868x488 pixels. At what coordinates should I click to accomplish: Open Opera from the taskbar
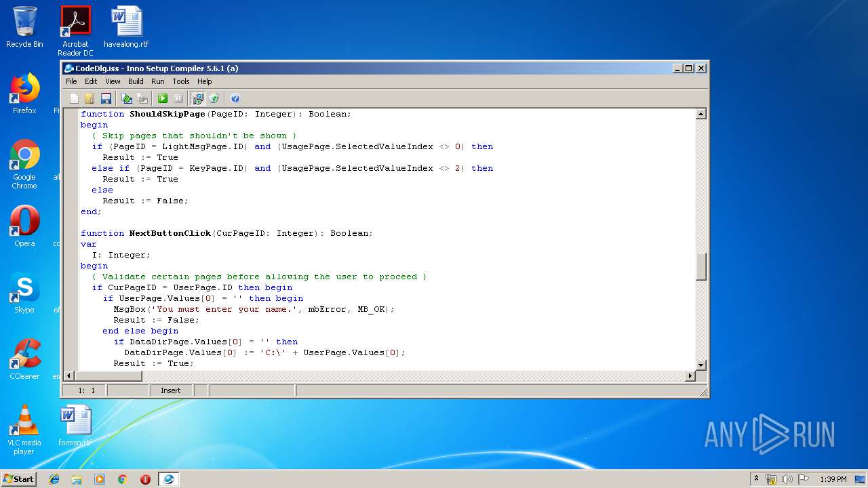point(145,479)
